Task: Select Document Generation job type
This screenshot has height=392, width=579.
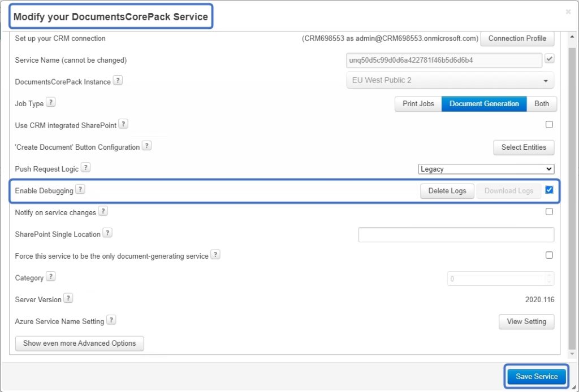Action: pyautogui.click(x=484, y=103)
